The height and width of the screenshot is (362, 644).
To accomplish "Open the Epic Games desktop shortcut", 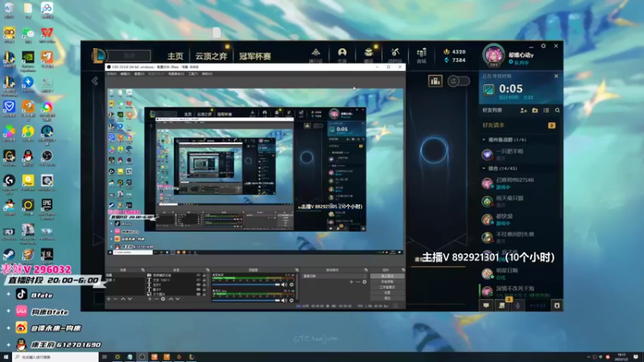I will click(47, 207).
